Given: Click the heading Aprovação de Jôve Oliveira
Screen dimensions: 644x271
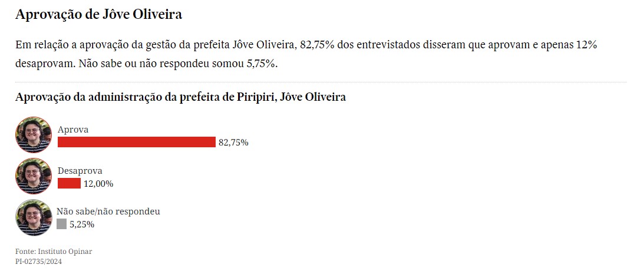Looking at the screenshot, I should (98, 15).
